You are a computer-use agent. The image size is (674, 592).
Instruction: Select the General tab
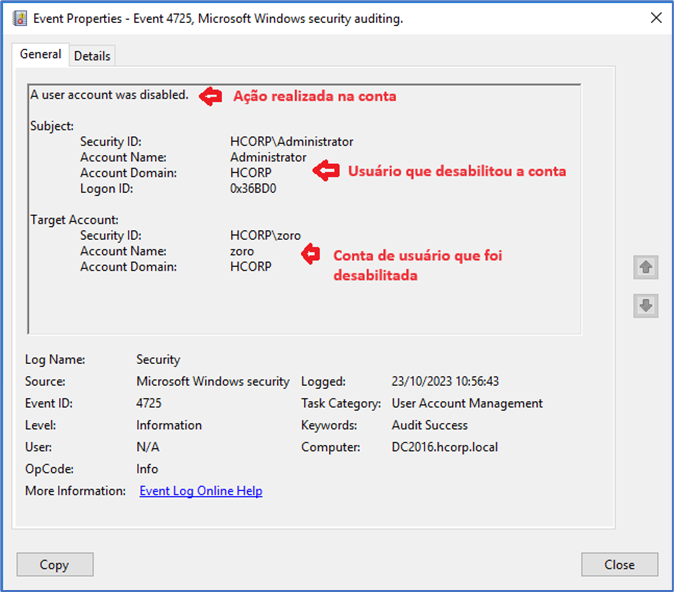(41, 55)
